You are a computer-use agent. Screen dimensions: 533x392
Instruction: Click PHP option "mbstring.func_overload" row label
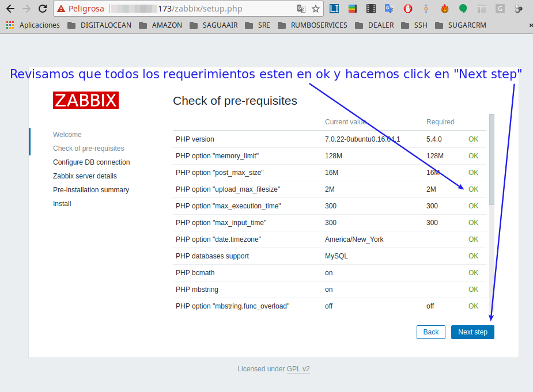click(233, 306)
